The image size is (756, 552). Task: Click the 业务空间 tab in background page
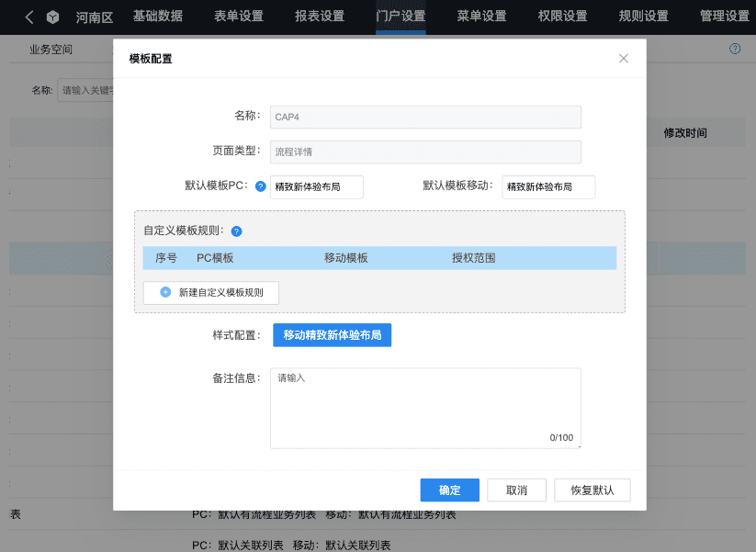(x=51, y=50)
